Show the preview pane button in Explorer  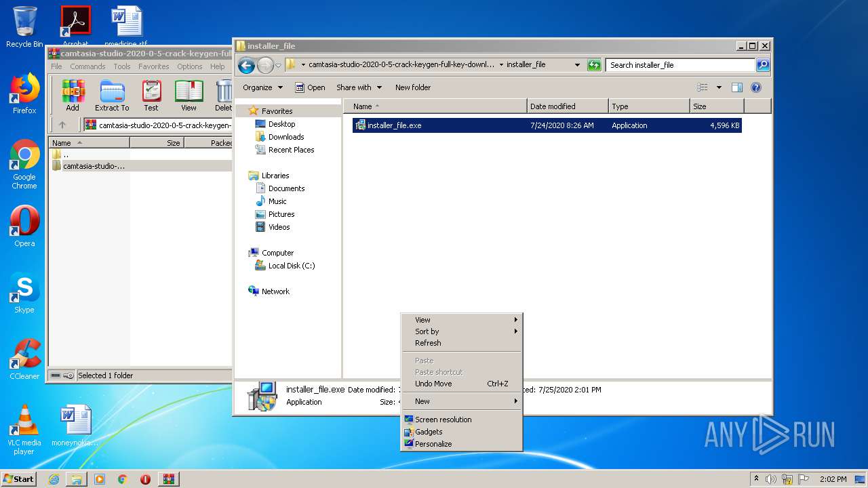(737, 87)
